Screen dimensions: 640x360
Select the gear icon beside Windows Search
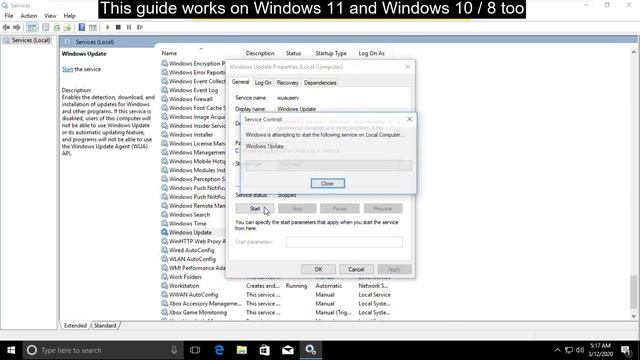tap(164, 215)
